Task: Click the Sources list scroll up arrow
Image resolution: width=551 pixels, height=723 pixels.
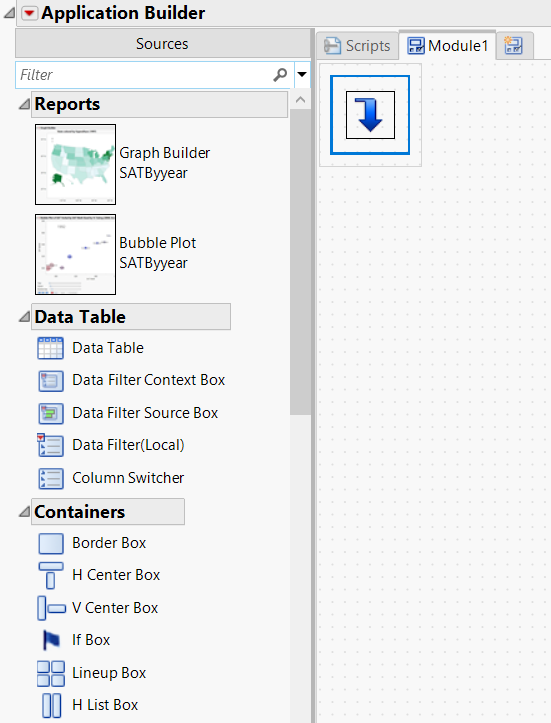Action: click(301, 100)
